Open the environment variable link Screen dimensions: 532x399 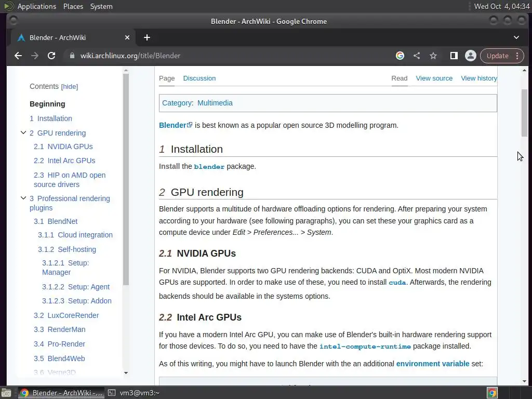[x=433, y=364]
